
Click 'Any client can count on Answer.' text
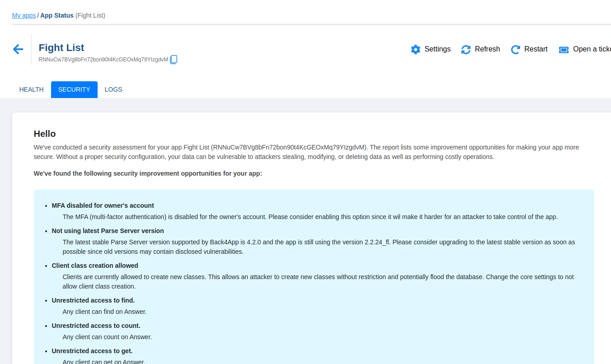(x=108, y=337)
